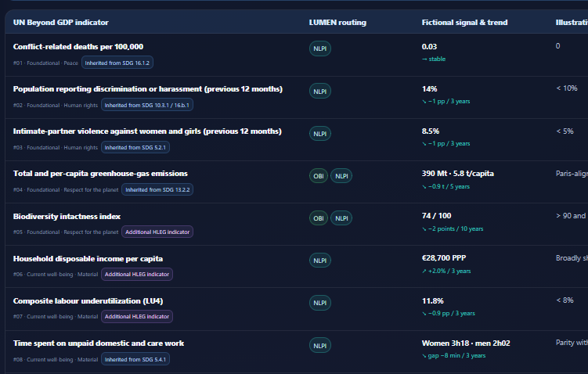Screen dimensions: 588x374
Task: Click the 'Inherited from SDG 5.4.1' tag
Action: [x=135, y=359]
